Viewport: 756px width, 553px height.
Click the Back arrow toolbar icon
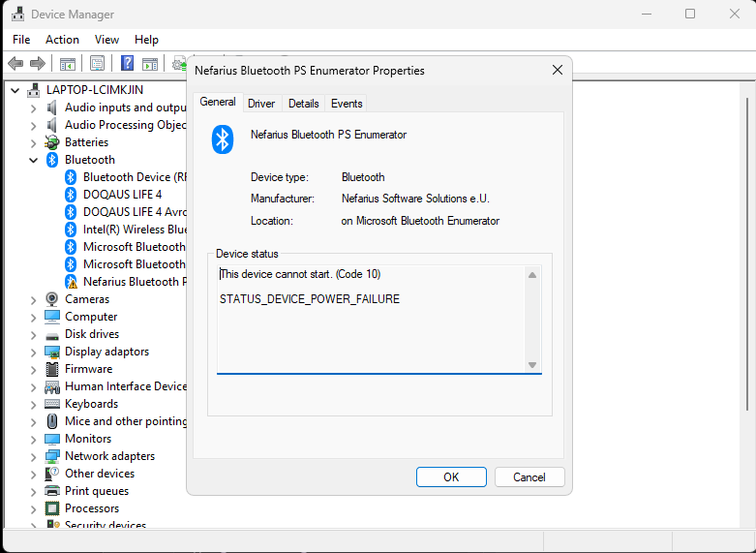click(x=15, y=63)
